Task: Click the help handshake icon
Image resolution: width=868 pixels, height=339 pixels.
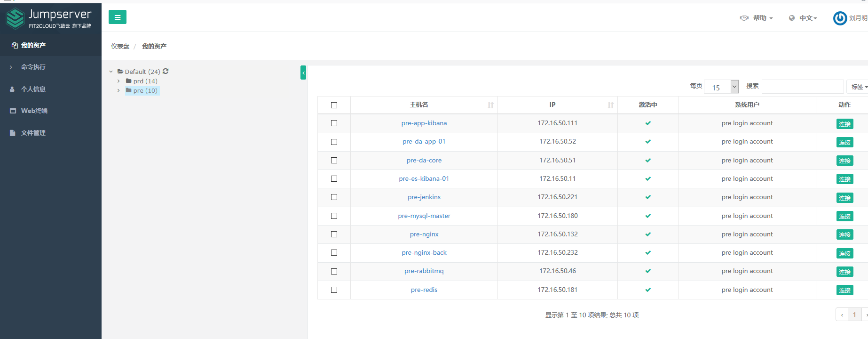Action: click(x=744, y=18)
